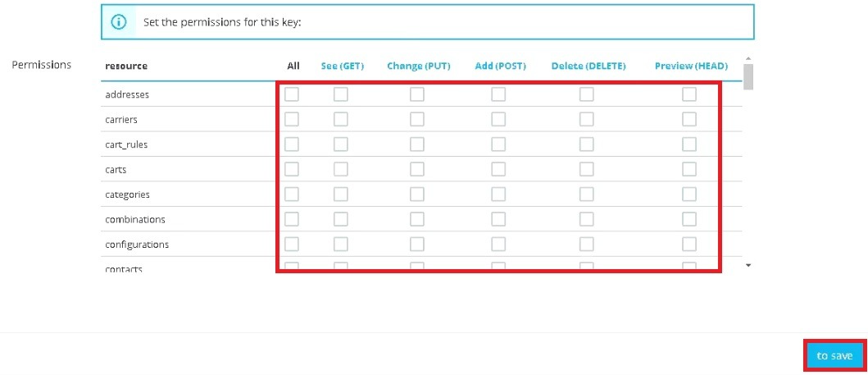This screenshot has width=868, height=375.
Task: Enable Delete (DELETE) for combinations
Action: click(587, 219)
